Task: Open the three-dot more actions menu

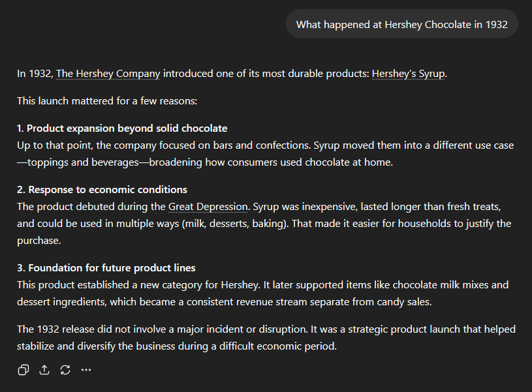Action: 86,370
